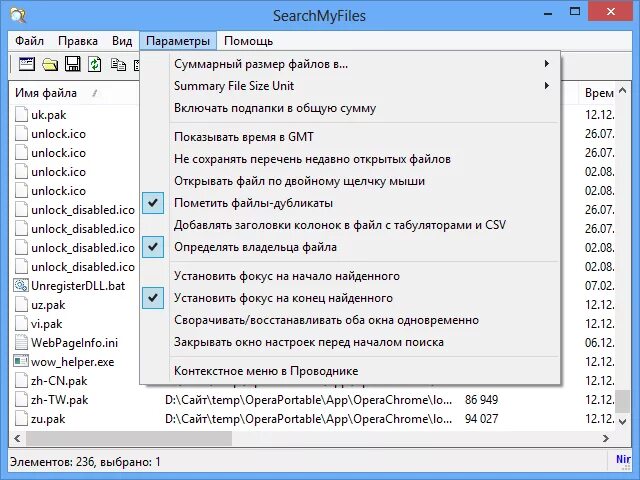The height and width of the screenshot is (480, 640).
Task: Click the Nir link in status bar
Action: [623, 459]
